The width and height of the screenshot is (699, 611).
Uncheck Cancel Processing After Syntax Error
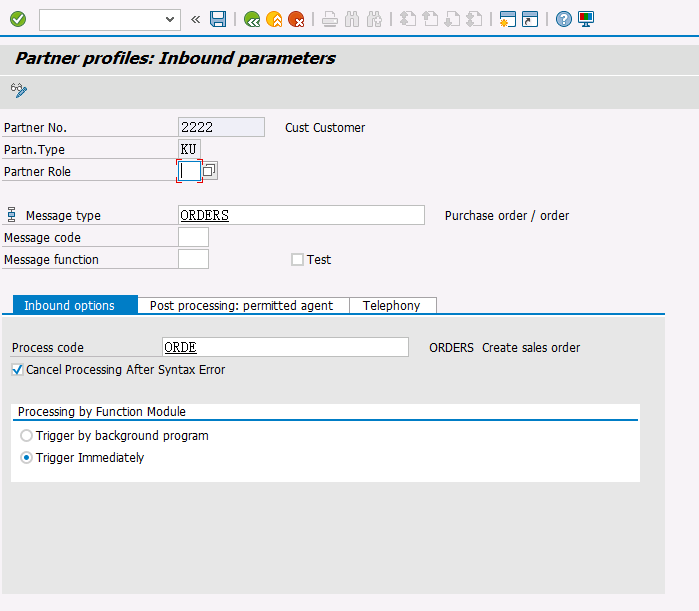(18, 370)
